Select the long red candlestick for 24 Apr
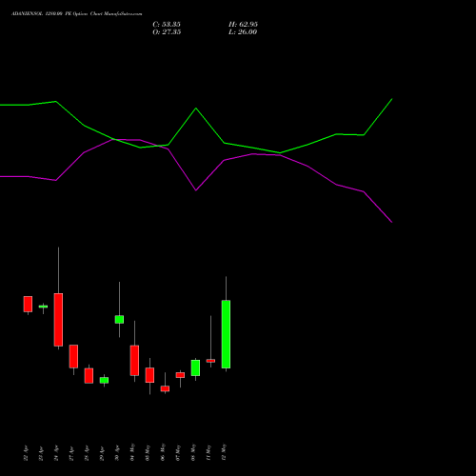This screenshot has height=476, width=476. tap(58, 320)
